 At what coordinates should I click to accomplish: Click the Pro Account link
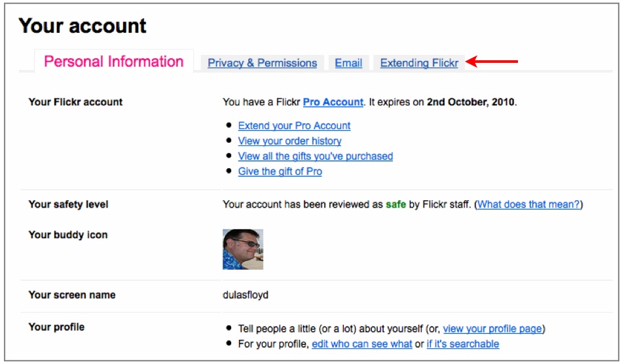coord(333,102)
